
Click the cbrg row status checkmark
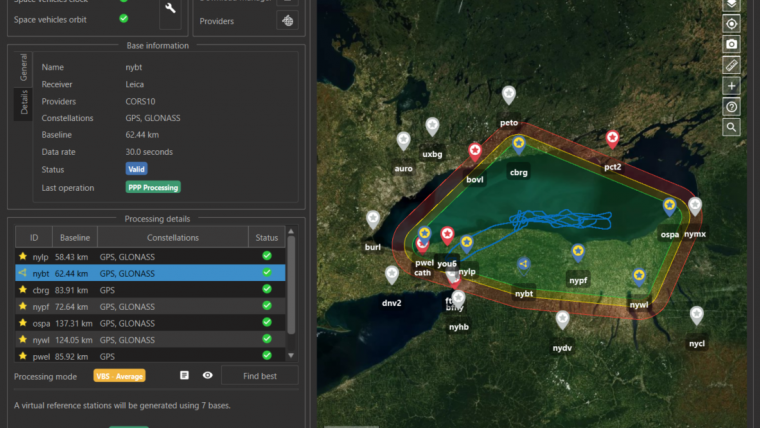(267, 289)
